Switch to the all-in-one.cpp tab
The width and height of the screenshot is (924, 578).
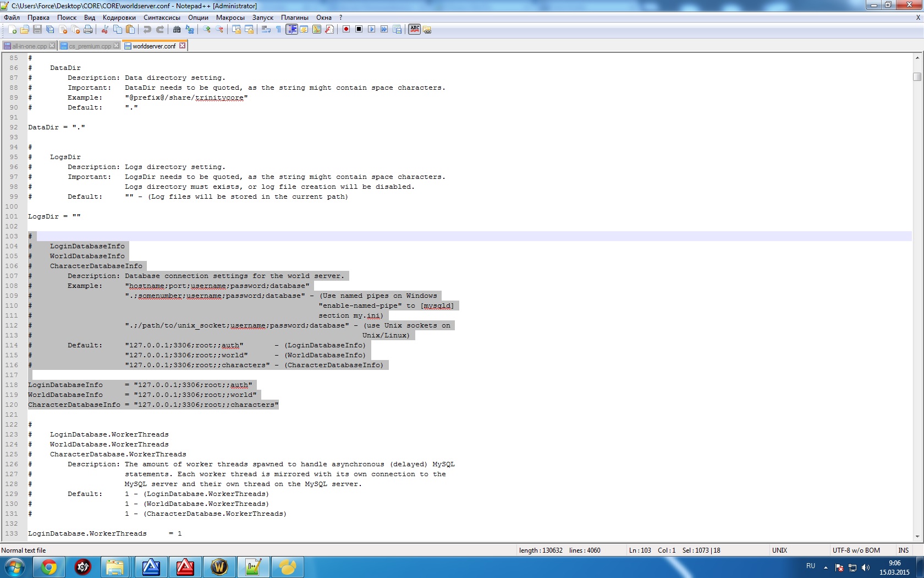click(29, 46)
